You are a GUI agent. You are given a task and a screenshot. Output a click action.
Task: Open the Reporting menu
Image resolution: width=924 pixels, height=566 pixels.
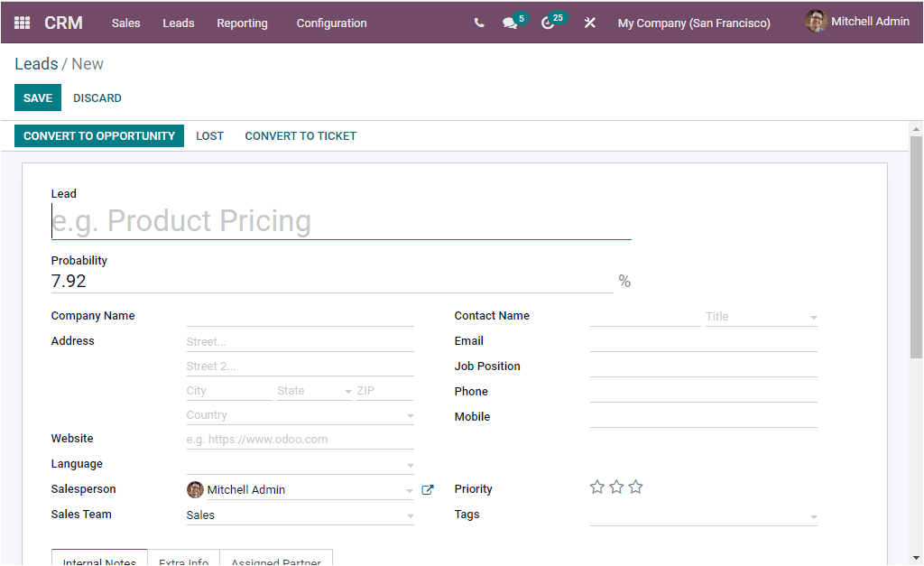click(242, 23)
